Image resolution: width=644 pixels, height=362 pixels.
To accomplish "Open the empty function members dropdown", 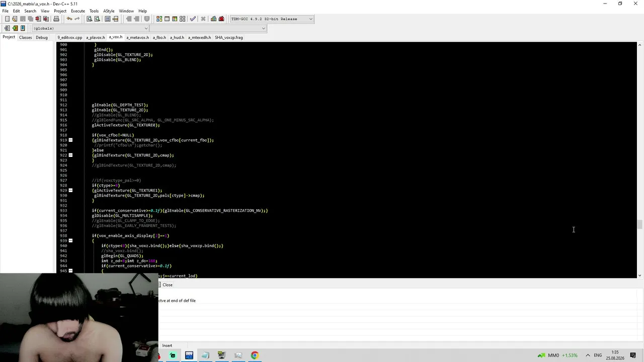I will click(207, 28).
